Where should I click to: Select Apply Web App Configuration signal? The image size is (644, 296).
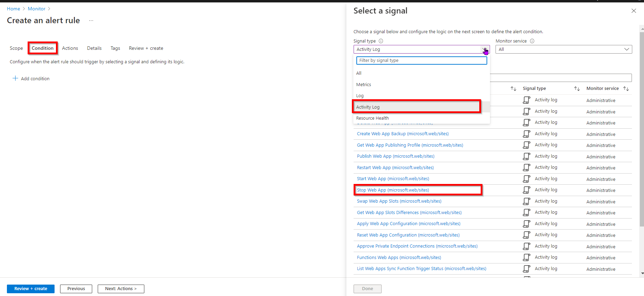[x=409, y=224]
